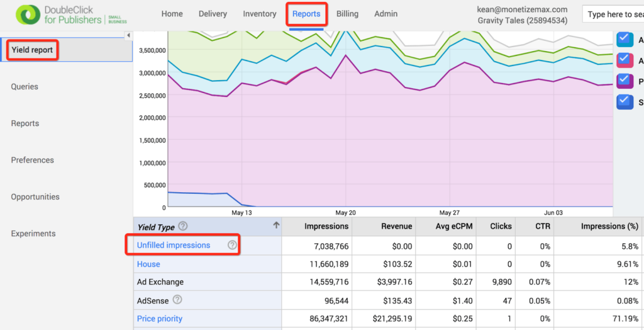Open the Inventory tab
Image resolution: width=644 pixels, height=330 pixels.
click(260, 14)
